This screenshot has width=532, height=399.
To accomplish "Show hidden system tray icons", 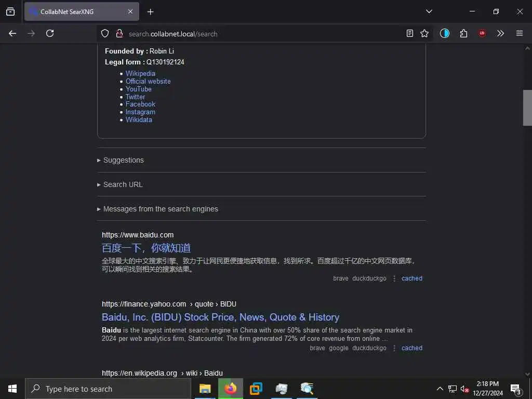I will [x=440, y=389].
